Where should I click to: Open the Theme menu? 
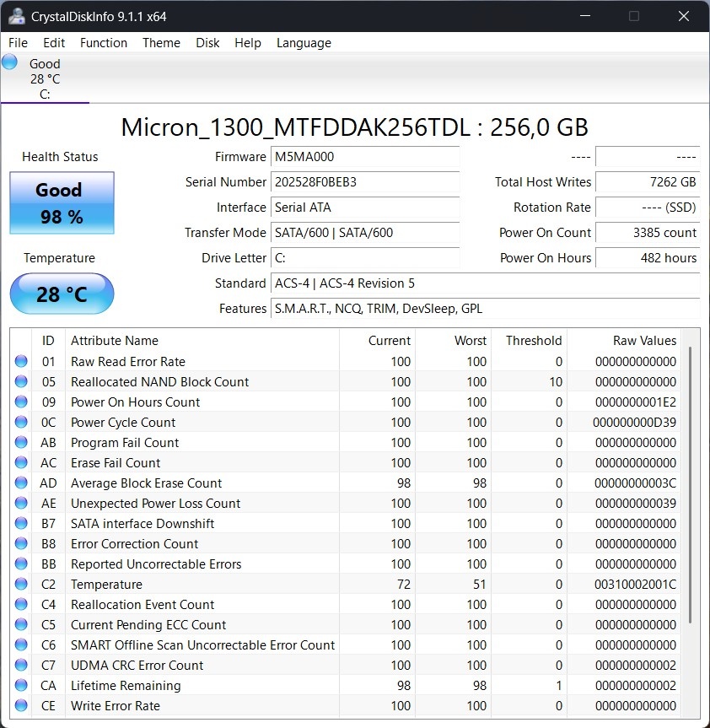click(x=161, y=43)
